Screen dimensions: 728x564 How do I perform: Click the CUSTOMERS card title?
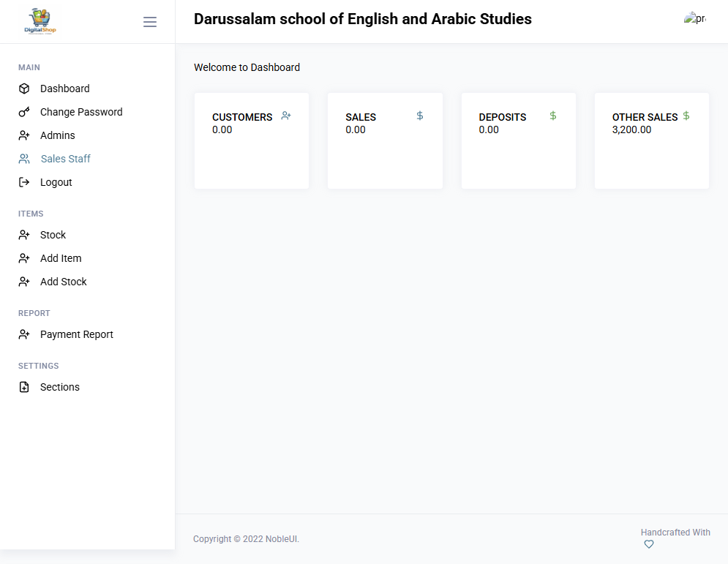(x=242, y=117)
